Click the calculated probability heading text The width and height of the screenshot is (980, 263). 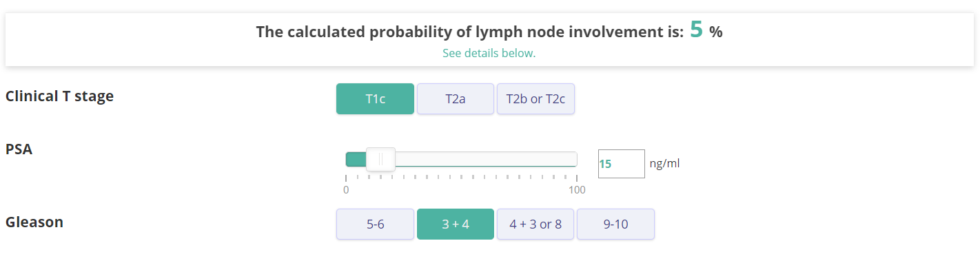pyautogui.click(x=469, y=32)
